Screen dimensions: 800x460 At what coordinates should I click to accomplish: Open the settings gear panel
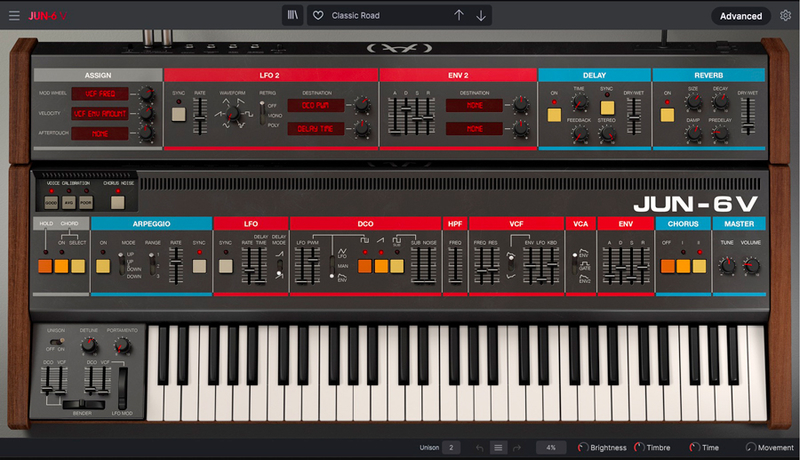click(x=785, y=16)
